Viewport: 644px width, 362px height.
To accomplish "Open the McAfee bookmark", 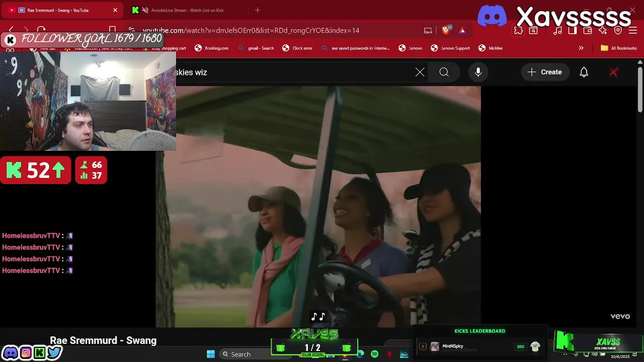I will [491, 48].
